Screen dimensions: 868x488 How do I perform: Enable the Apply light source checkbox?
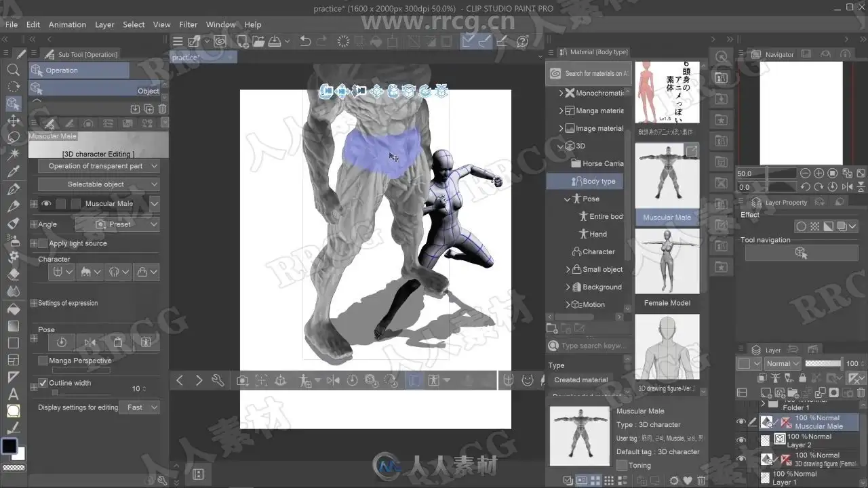click(43, 243)
